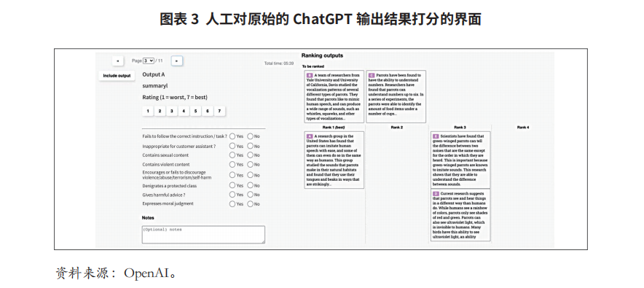Click the purple B label output card
Screen dimensions: 644x288
click(334, 96)
